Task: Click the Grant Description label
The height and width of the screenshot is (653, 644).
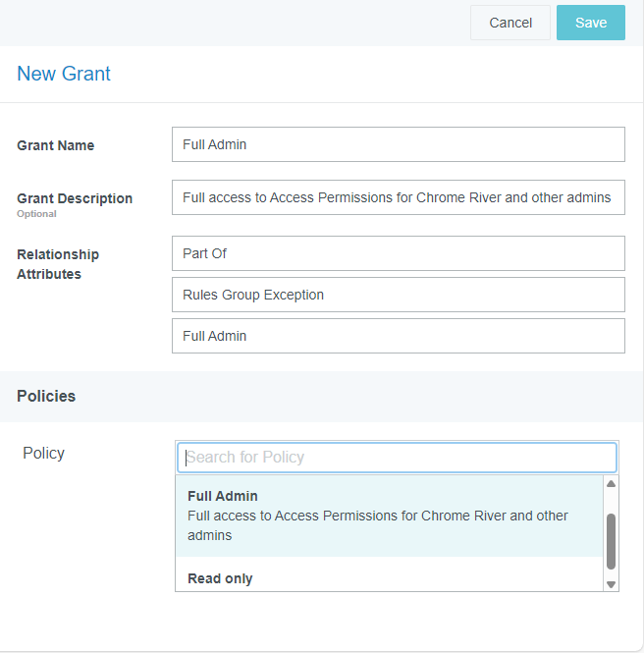Action: coord(75,198)
